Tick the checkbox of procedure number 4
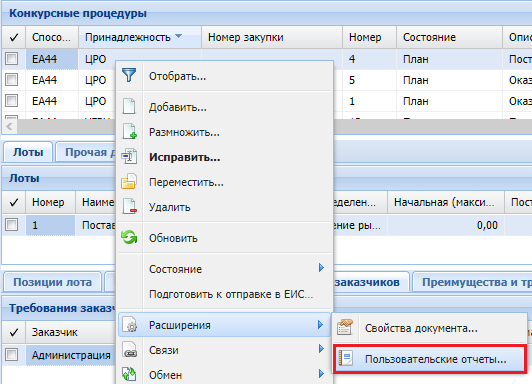The height and width of the screenshot is (384, 532). [12, 59]
